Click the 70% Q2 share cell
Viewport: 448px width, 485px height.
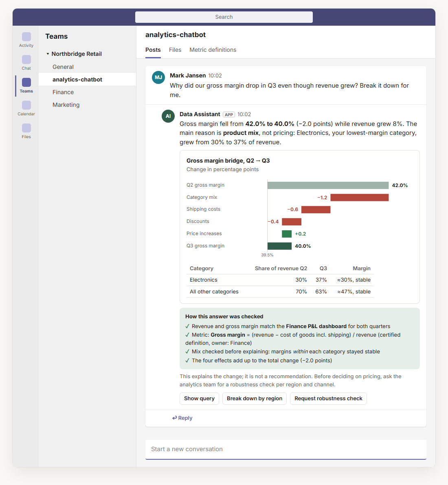(301, 292)
